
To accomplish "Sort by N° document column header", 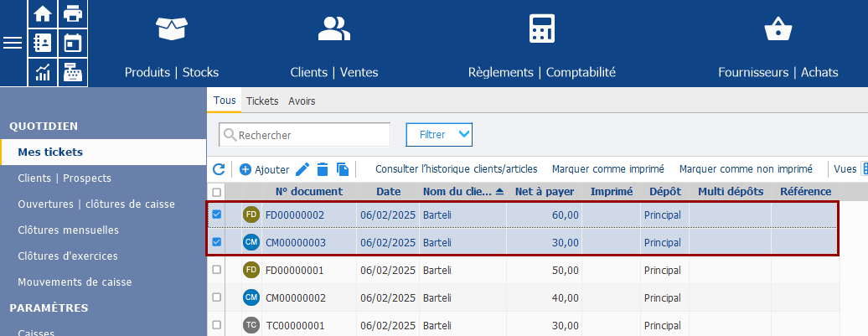I will click(309, 192).
